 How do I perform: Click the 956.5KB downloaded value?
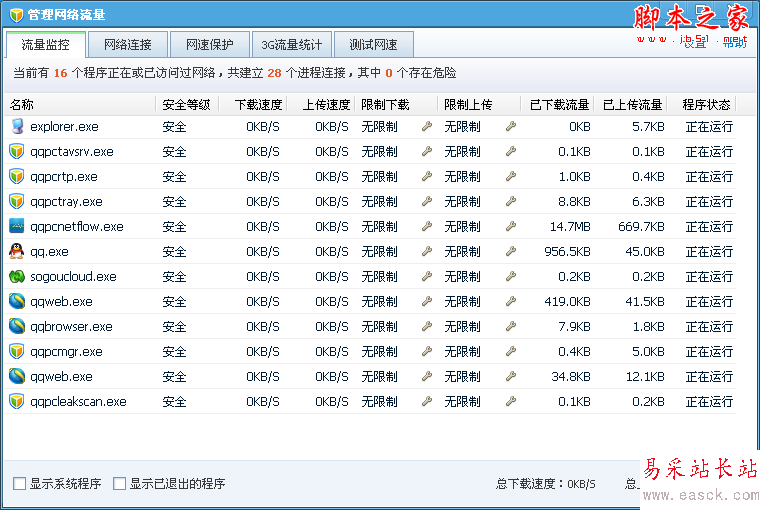[x=567, y=252]
